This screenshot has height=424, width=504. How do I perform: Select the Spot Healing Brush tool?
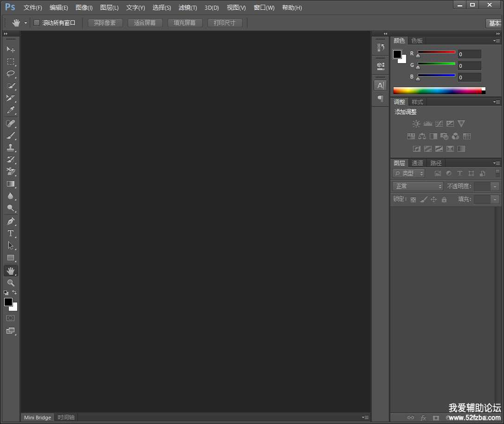[11, 123]
